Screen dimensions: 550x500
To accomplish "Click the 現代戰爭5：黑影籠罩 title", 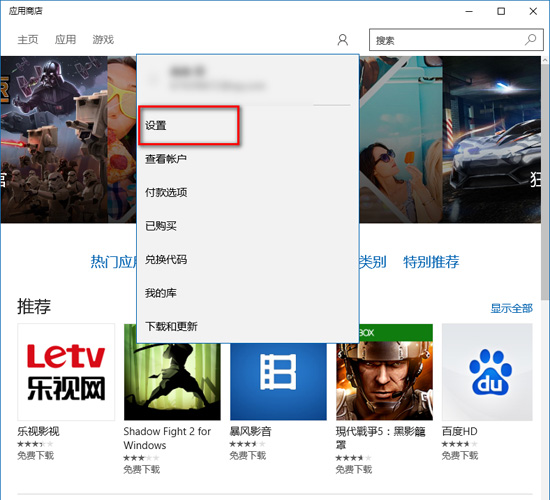I will (x=381, y=438).
